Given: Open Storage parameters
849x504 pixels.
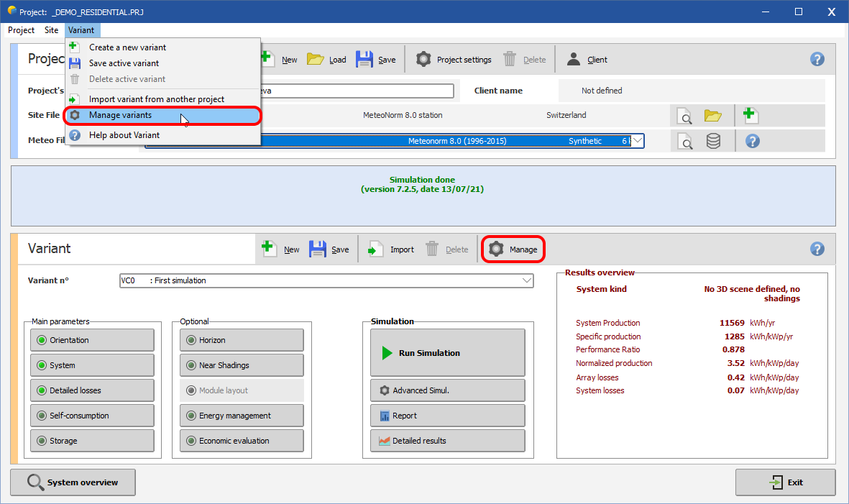Looking at the screenshot, I should click(x=92, y=441).
